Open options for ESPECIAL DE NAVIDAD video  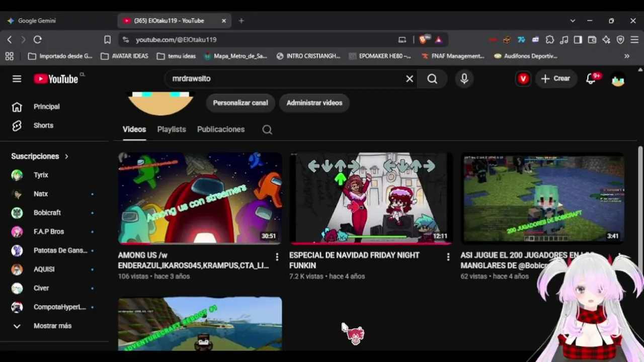(x=448, y=257)
